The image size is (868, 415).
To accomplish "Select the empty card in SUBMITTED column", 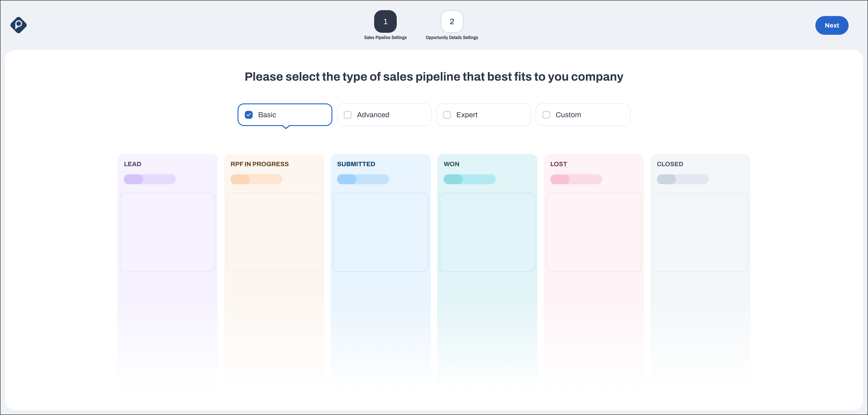I will pyautogui.click(x=380, y=232).
